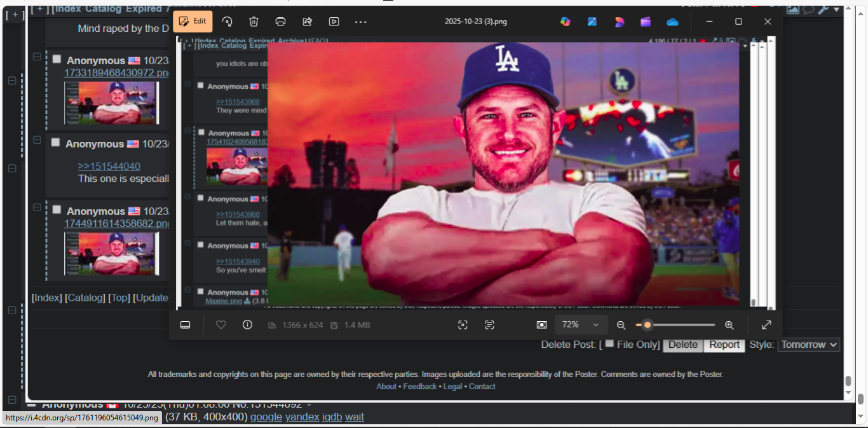Start slideshow with the play icon
This screenshot has width=868, height=428.
[x=334, y=22]
